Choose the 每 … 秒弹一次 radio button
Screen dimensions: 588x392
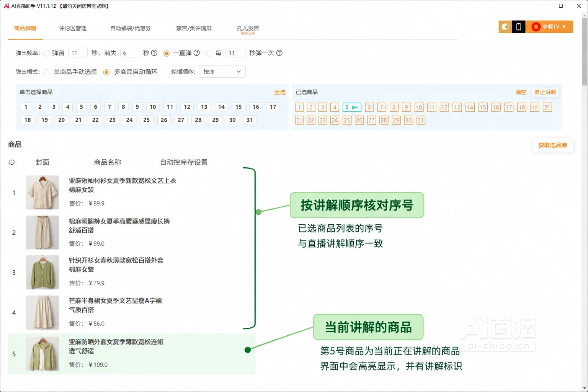click(209, 53)
